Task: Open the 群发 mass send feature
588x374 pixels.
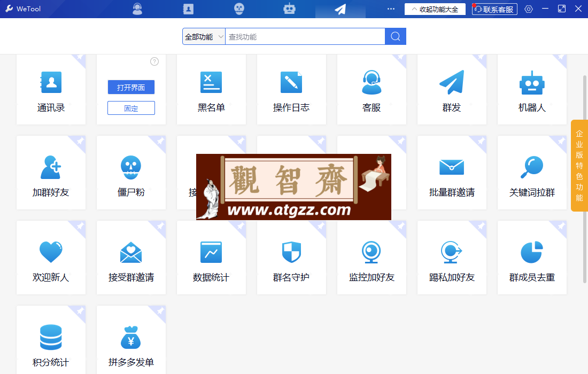Action: click(452, 90)
